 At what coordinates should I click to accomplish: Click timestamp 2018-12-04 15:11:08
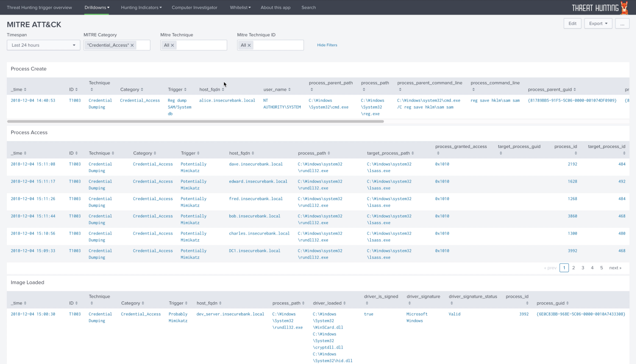click(33, 164)
